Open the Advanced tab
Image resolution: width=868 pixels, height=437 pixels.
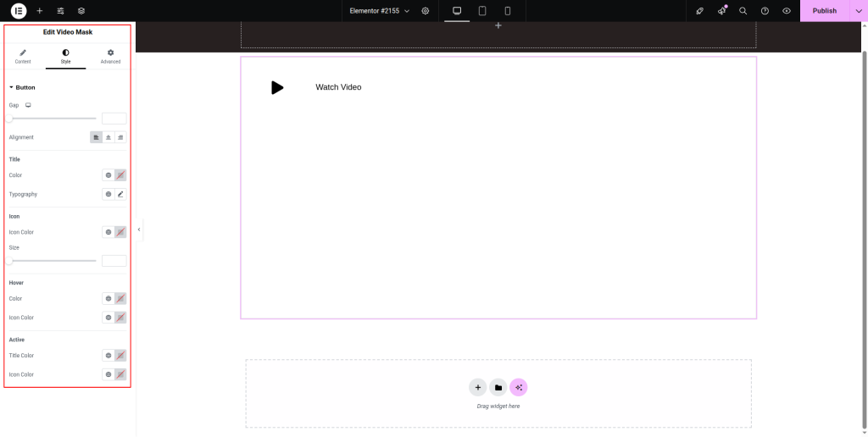[x=110, y=57]
